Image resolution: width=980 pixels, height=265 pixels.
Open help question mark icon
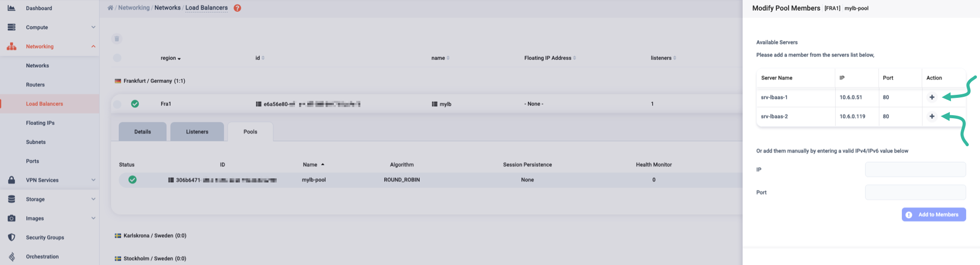click(x=237, y=8)
